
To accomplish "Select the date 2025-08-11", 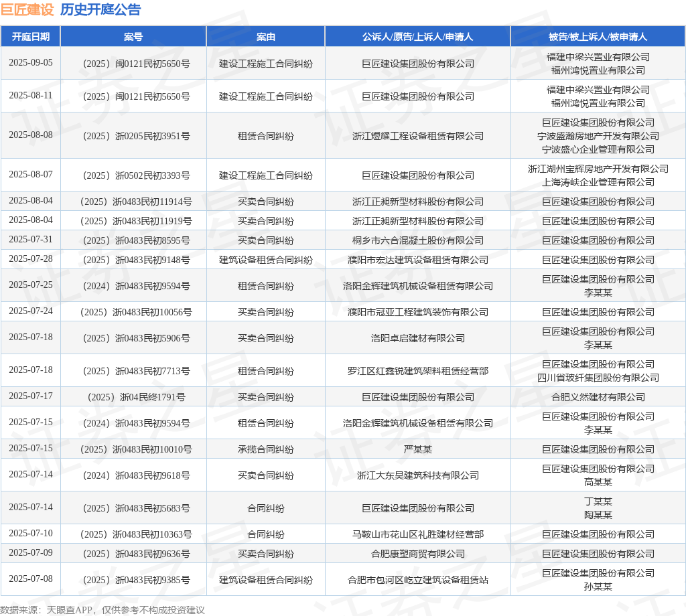I will pos(31,95).
